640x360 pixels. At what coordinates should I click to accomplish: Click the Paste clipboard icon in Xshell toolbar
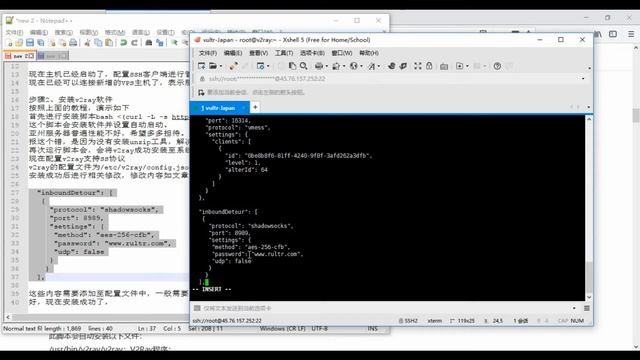292,66
